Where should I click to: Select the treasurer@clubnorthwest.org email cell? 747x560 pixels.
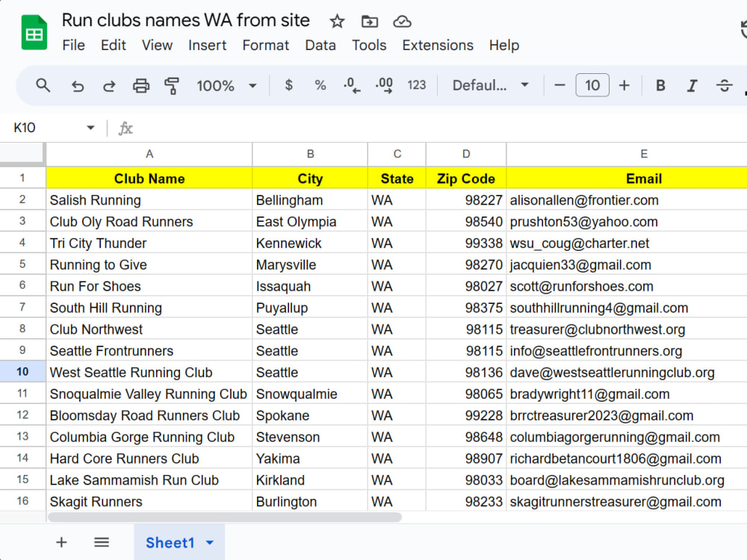627,329
